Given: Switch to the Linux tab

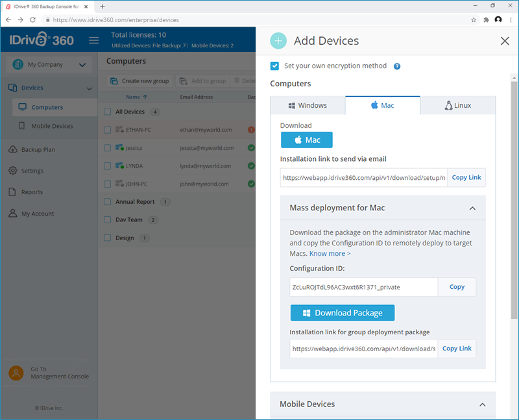Looking at the screenshot, I should click(458, 105).
